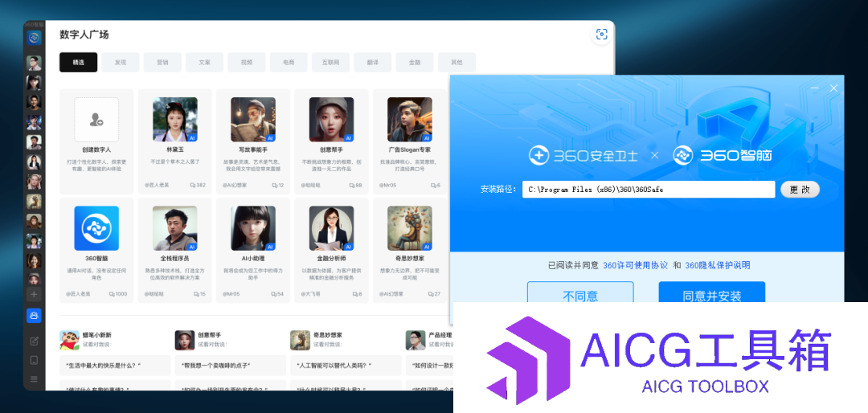The height and width of the screenshot is (413, 868).
Task: Click the 全栈程序员 card title
Action: pyautogui.click(x=175, y=259)
